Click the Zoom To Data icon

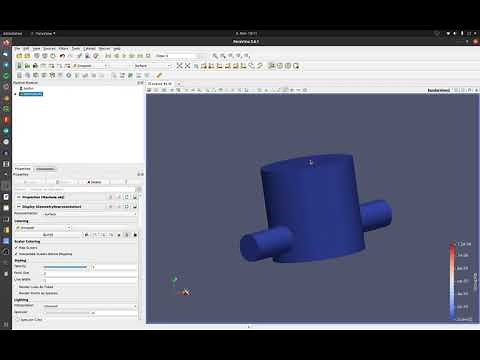coord(187,66)
